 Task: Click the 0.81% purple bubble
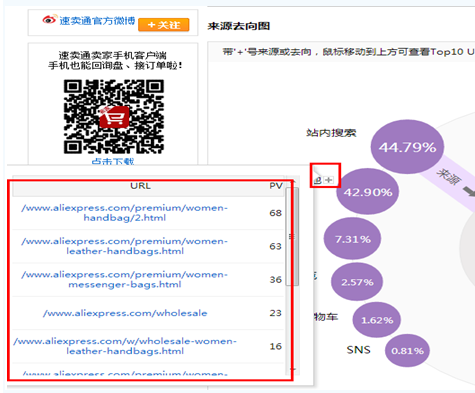407,351
